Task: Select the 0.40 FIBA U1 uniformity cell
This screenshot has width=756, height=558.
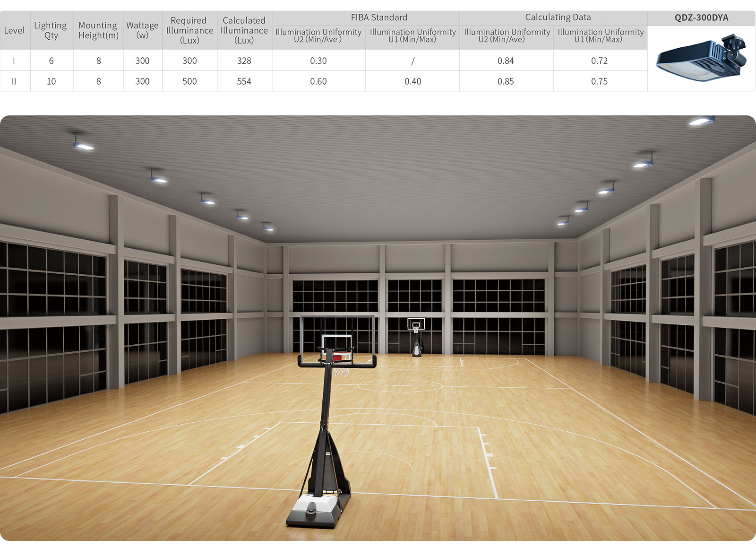Action: point(412,81)
